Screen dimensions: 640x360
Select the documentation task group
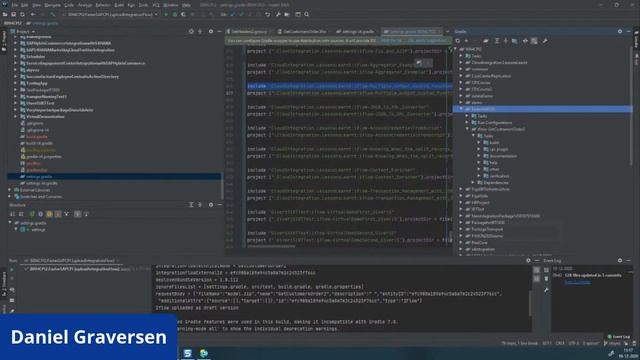pos(503,156)
